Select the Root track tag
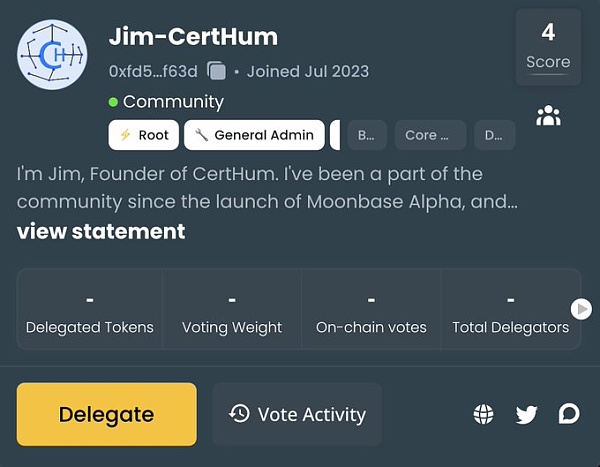The height and width of the screenshot is (467, 600). tap(143, 135)
